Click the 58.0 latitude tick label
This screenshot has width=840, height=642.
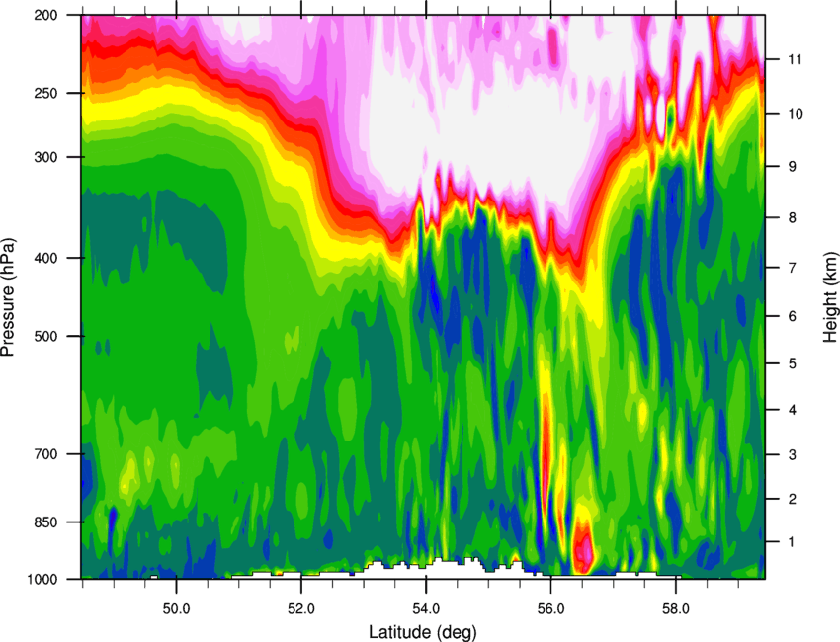[676, 608]
